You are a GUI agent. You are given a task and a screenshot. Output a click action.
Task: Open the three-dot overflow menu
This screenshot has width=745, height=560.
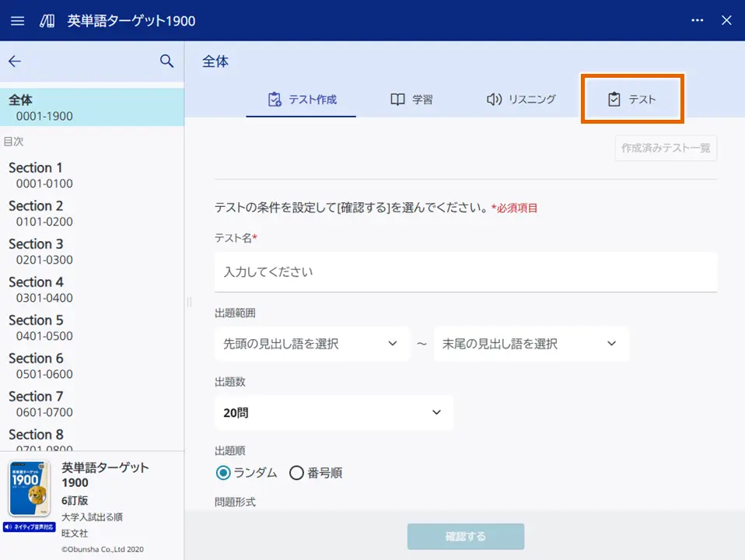697,20
